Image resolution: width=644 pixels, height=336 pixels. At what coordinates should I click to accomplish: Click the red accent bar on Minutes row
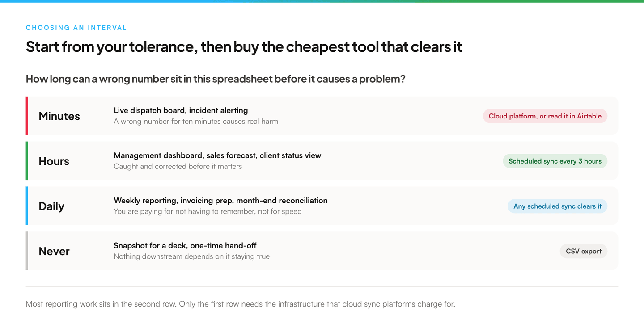27,116
